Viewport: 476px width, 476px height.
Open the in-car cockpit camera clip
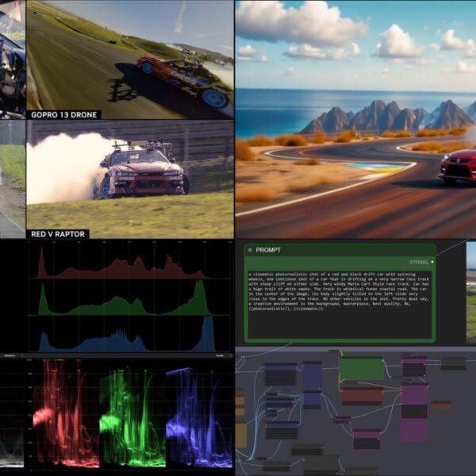(x=13, y=59)
